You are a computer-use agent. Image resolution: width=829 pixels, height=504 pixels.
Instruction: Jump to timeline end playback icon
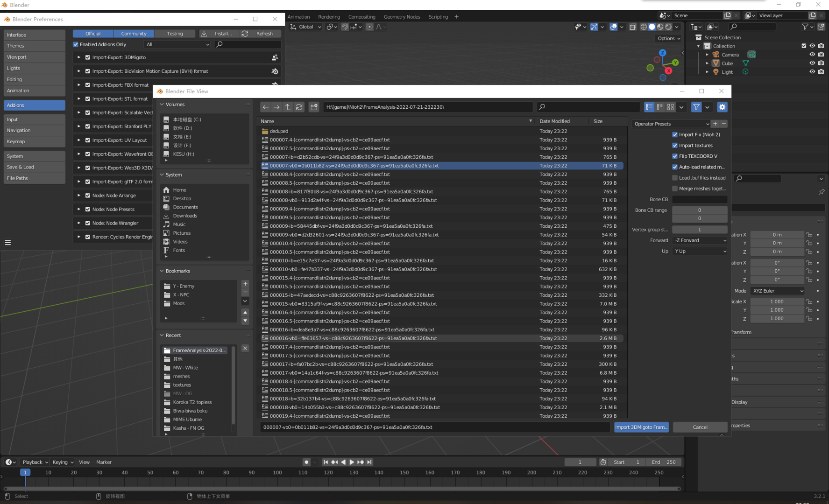point(369,462)
